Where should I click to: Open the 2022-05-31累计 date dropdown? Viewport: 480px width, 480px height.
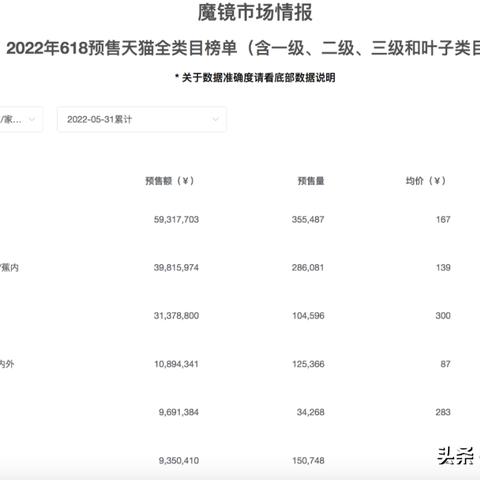142,119
